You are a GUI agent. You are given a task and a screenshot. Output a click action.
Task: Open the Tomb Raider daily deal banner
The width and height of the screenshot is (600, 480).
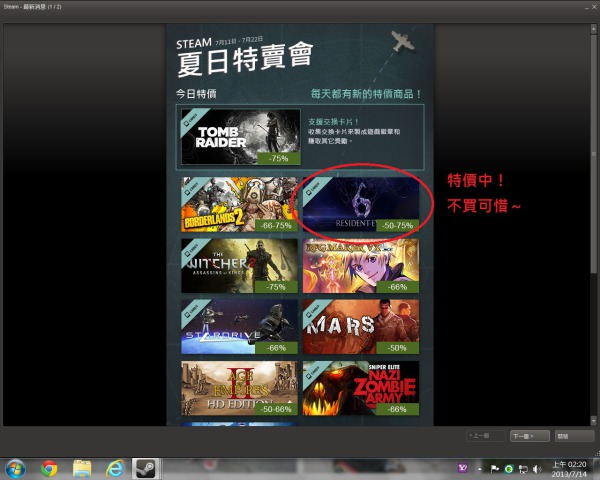pos(241,137)
